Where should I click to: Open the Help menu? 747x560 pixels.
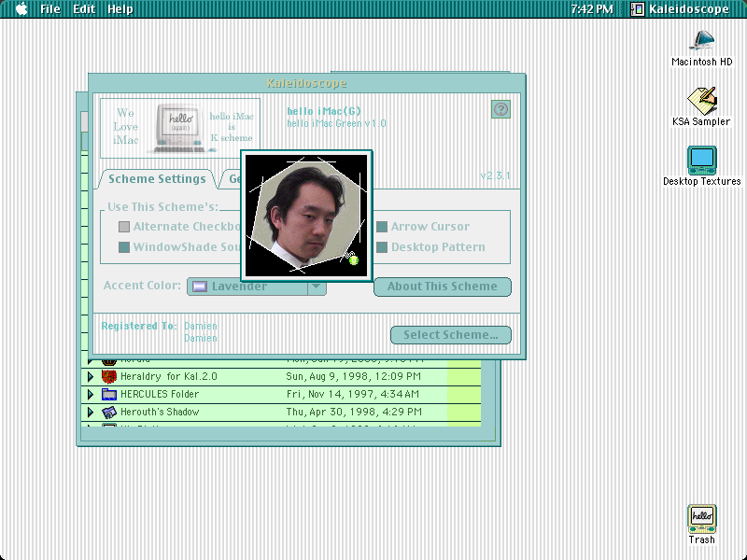point(120,9)
